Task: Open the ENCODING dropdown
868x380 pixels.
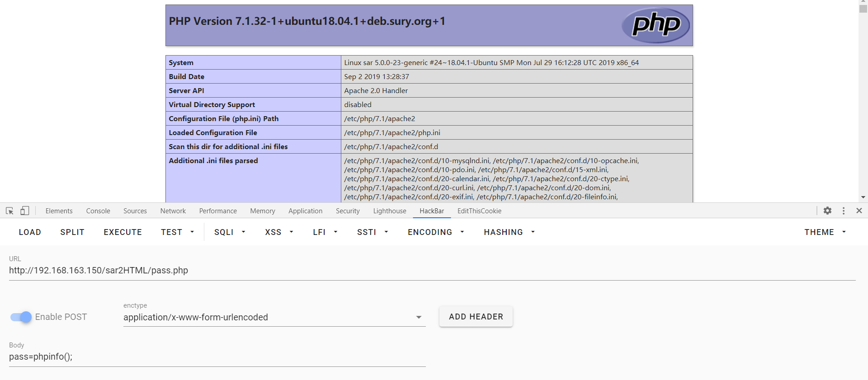Action: (436, 232)
